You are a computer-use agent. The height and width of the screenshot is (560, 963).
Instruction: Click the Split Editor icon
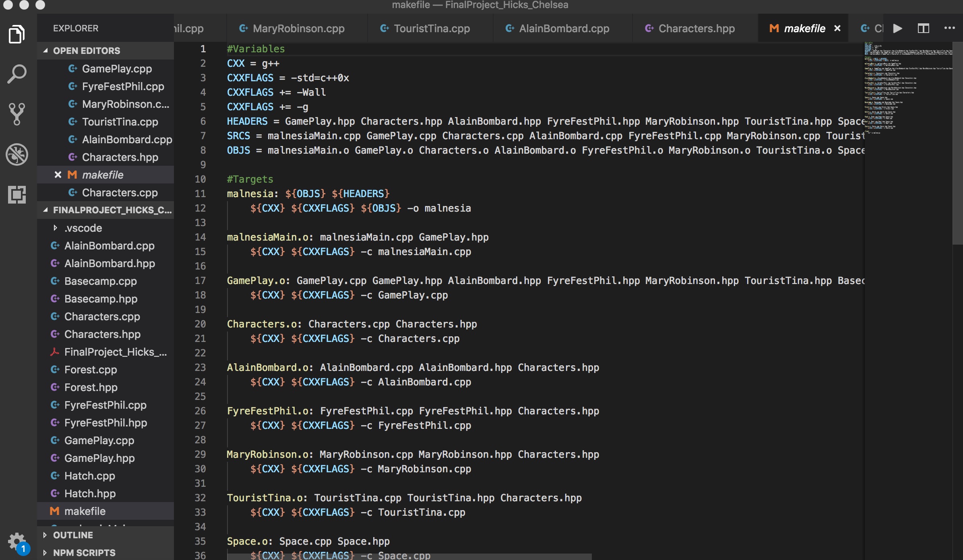pos(923,29)
